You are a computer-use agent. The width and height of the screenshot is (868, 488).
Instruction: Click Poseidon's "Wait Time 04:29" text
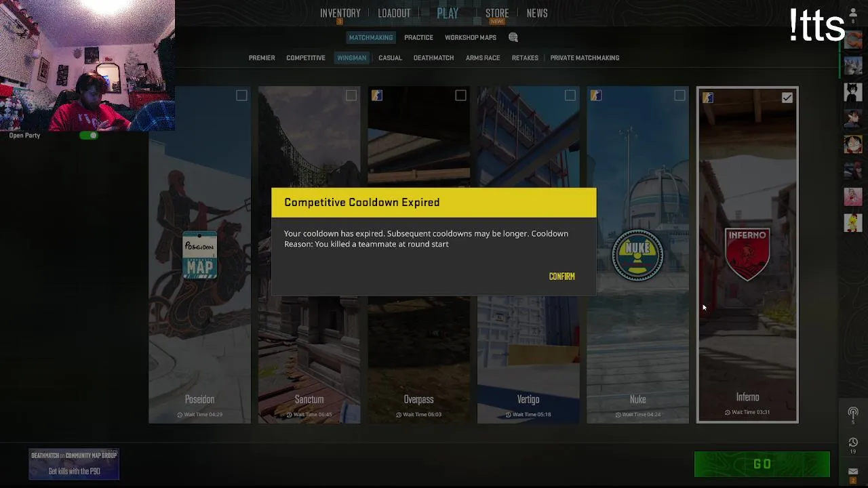tap(203, 414)
